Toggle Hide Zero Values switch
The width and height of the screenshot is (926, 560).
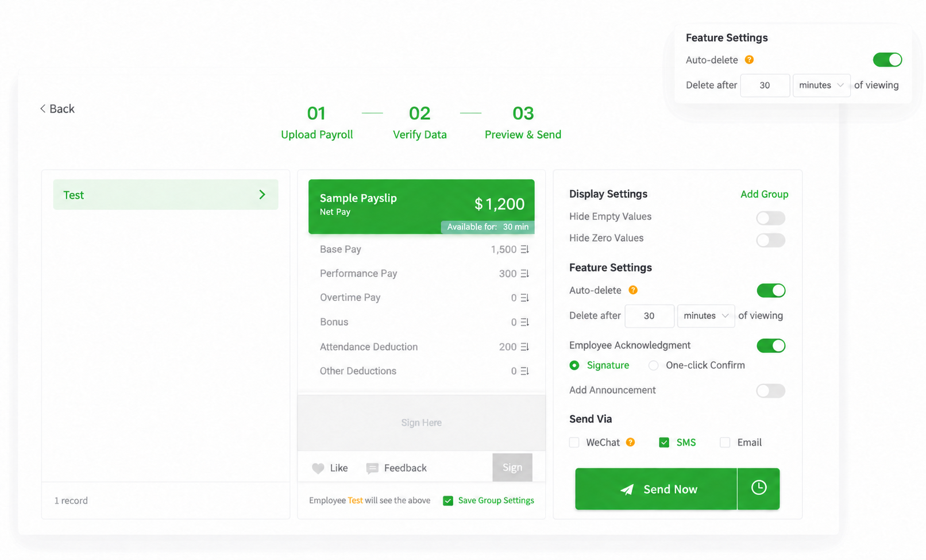pyautogui.click(x=771, y=240)
